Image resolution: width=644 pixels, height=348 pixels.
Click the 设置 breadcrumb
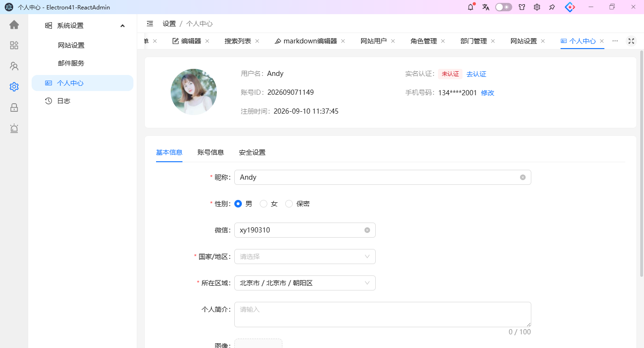click(x=169, y=24)
